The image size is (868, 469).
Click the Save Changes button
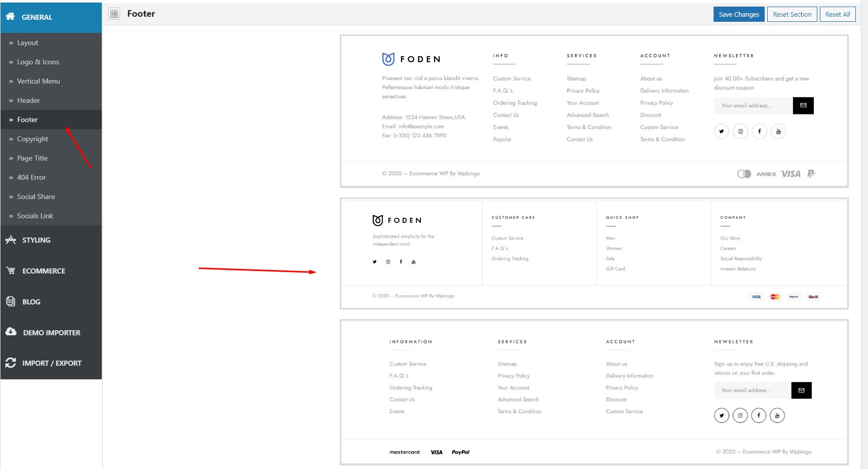(x=739, y=14)
